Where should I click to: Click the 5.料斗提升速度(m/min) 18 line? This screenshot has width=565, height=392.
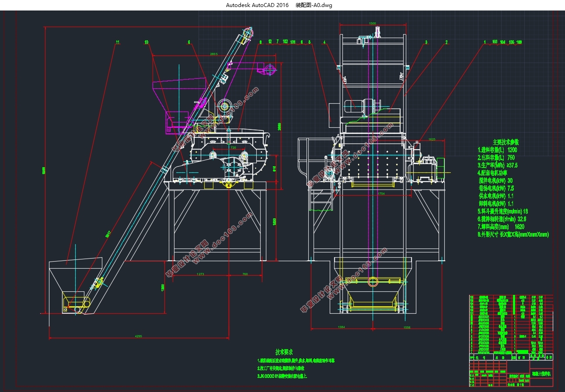coord(503,211)
